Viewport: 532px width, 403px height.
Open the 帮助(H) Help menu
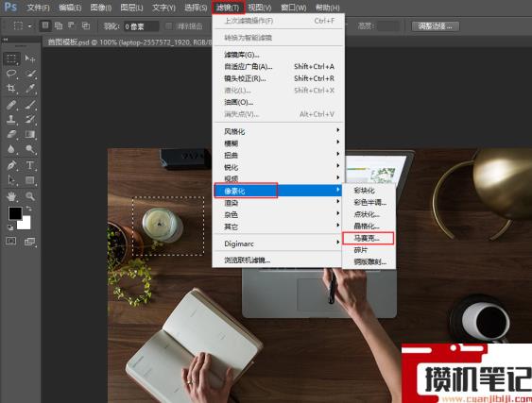[327, 8]
